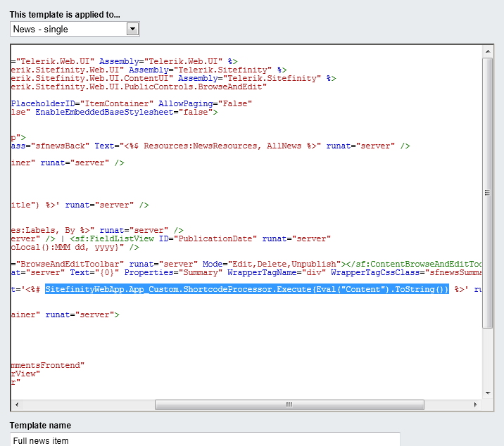Click the horizontal scrollbar thumb in code editor

(x=289, y=404)
